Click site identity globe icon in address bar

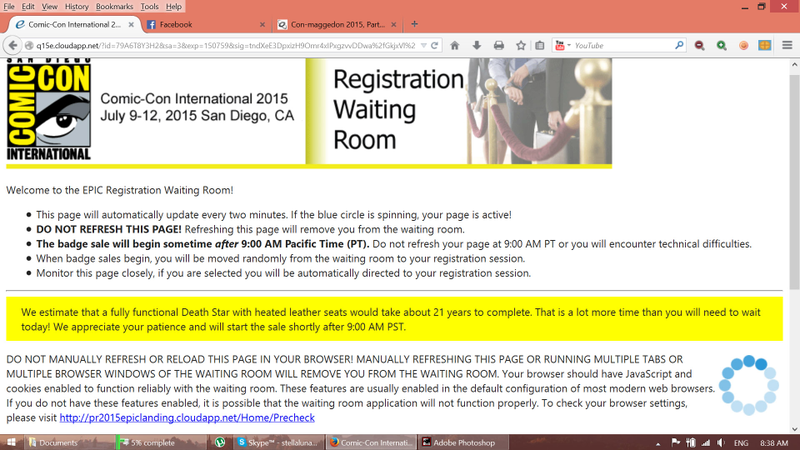pos(29,45)
